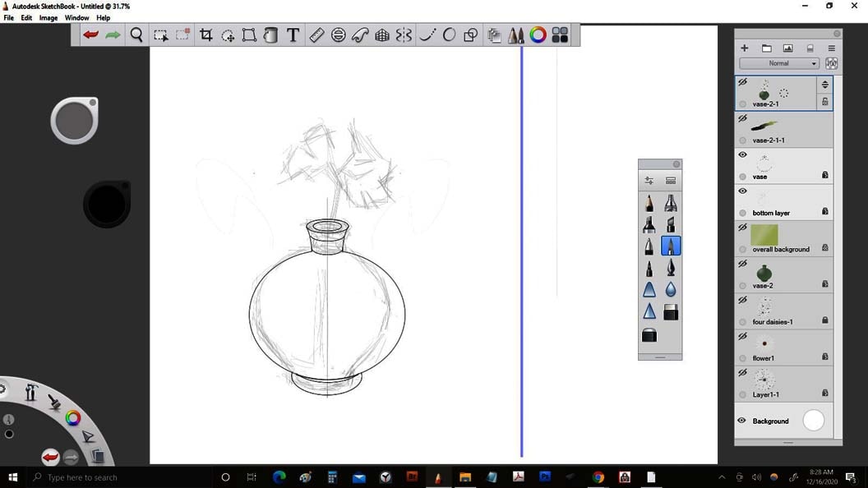
Task: Toggle lock on the vase-2-1 layer
Action: (x=824, y=102)
